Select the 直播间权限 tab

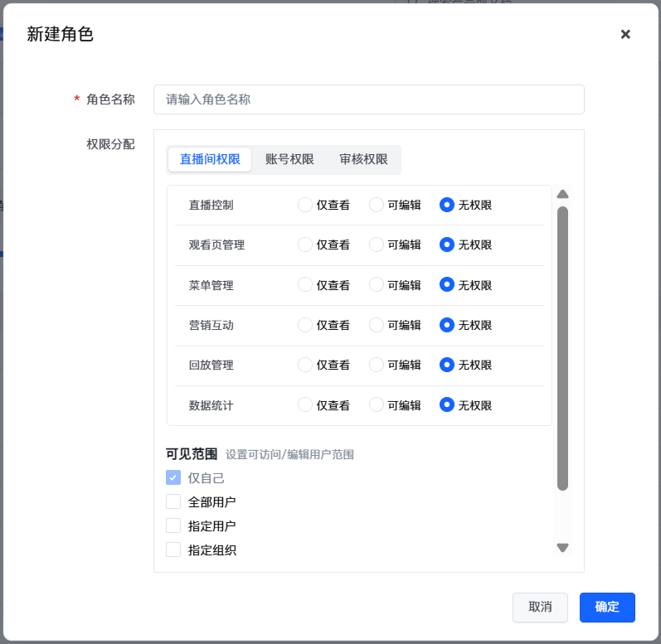[x=210, y=159]
